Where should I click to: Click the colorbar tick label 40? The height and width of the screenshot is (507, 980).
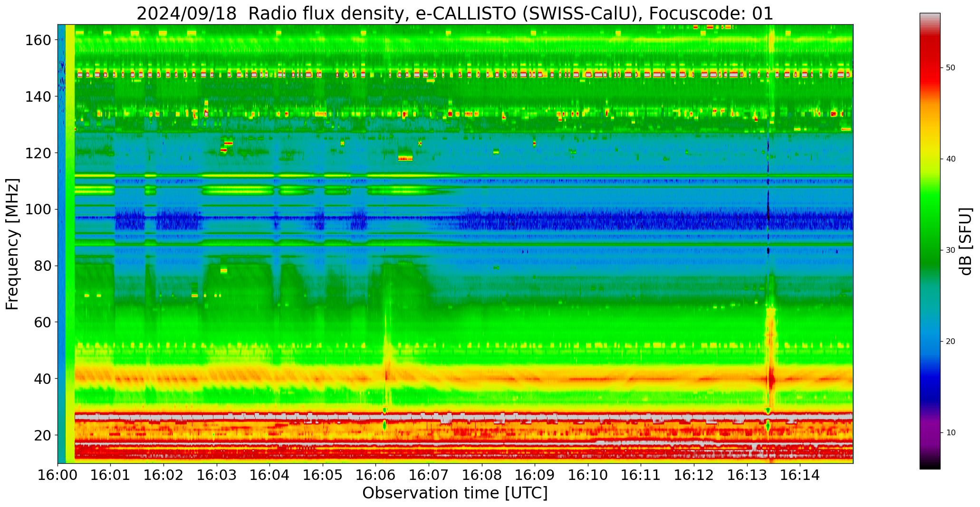[951, 159]
